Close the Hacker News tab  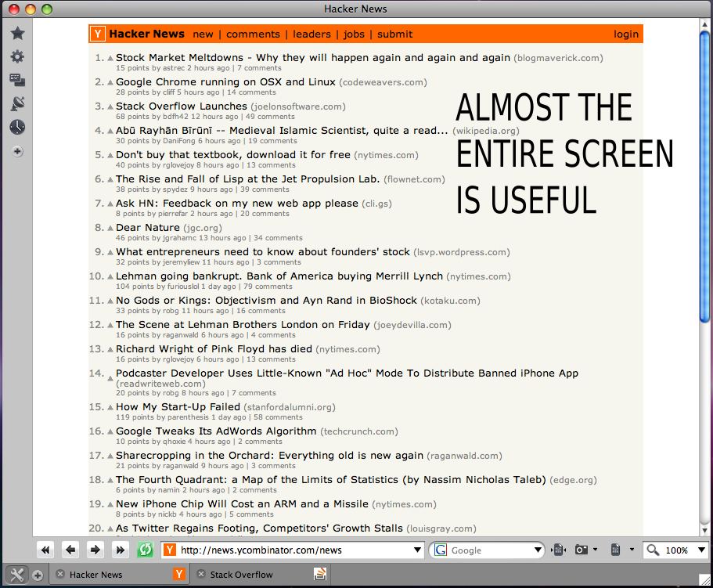pyautogui.click(x=60, y=575)
